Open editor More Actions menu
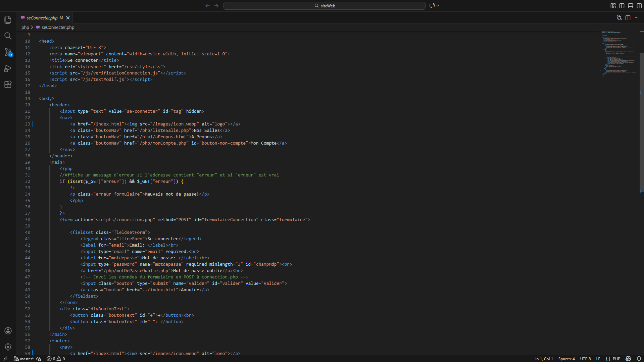Image resolution: width=644 pixels, height=362 pixels. 637,18
